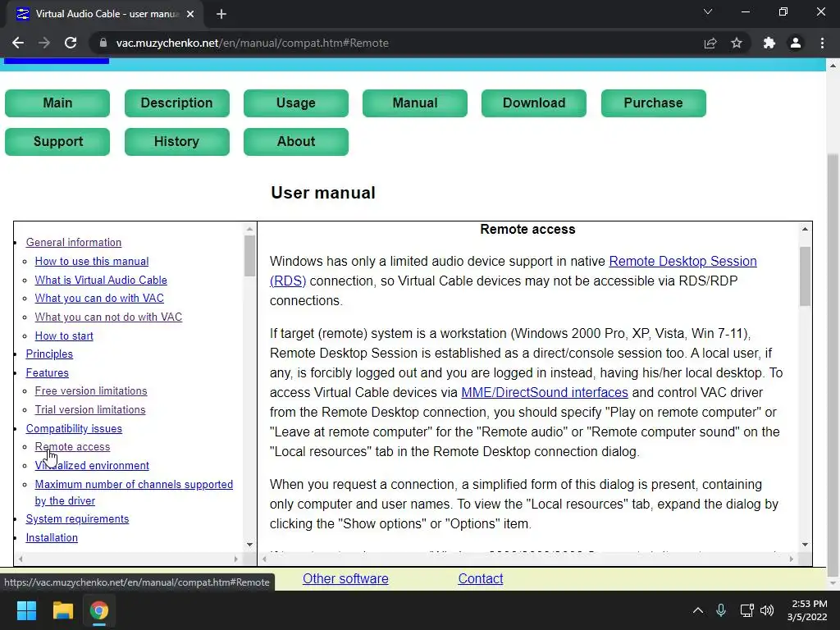840x630 pixels.
Task: Open the Purchase page button
Action: click(x=653, y=103)
